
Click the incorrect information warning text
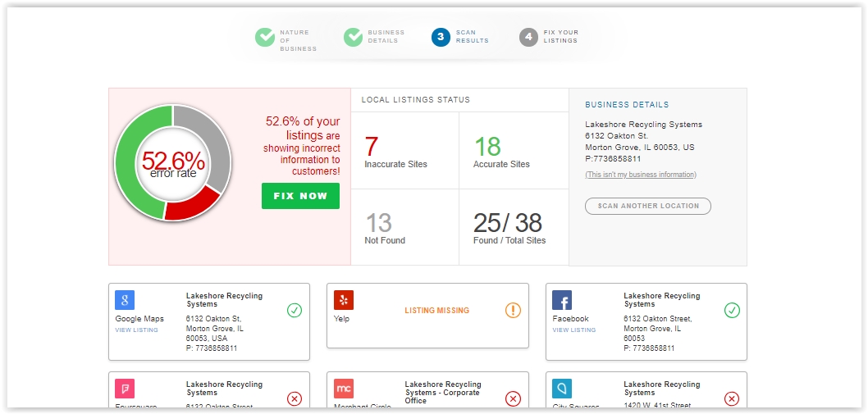click(x=302, y=146)
